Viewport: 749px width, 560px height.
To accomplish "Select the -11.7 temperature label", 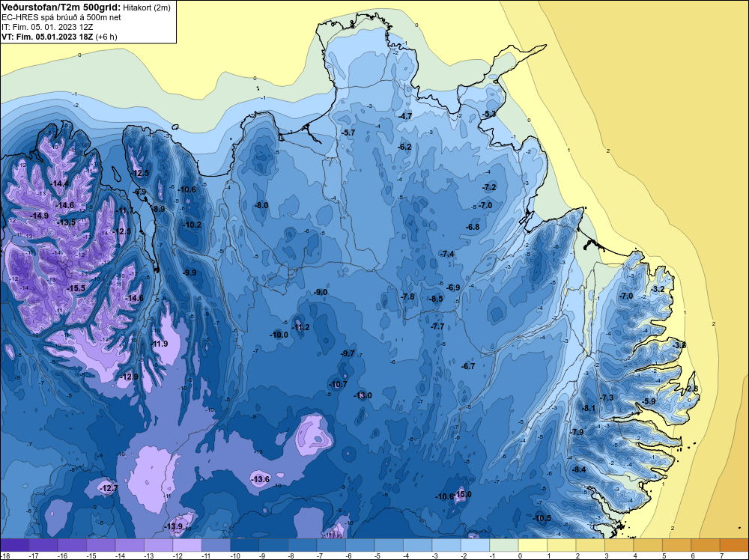I will pos(125,210).
